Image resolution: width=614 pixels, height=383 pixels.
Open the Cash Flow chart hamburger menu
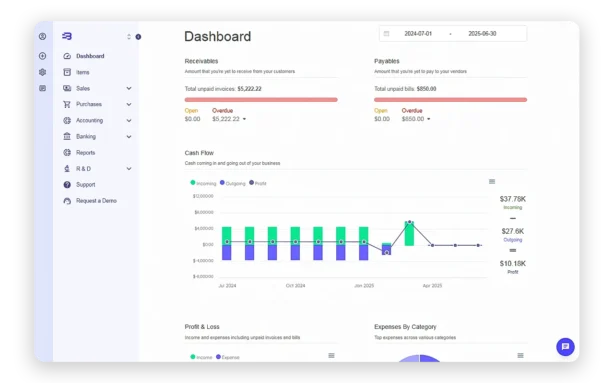click(492, 181)
